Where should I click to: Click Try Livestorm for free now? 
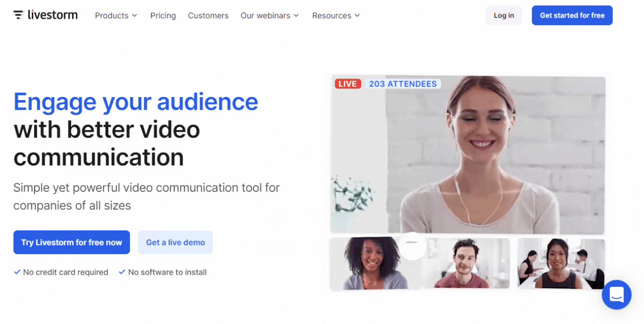71,242
